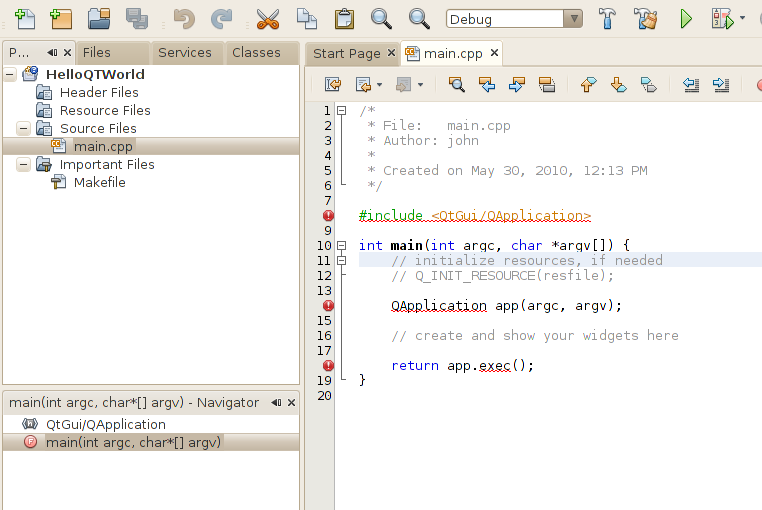Switch to the Services tab
Screen dimensions: 762x510
click(x=185, y=52)
